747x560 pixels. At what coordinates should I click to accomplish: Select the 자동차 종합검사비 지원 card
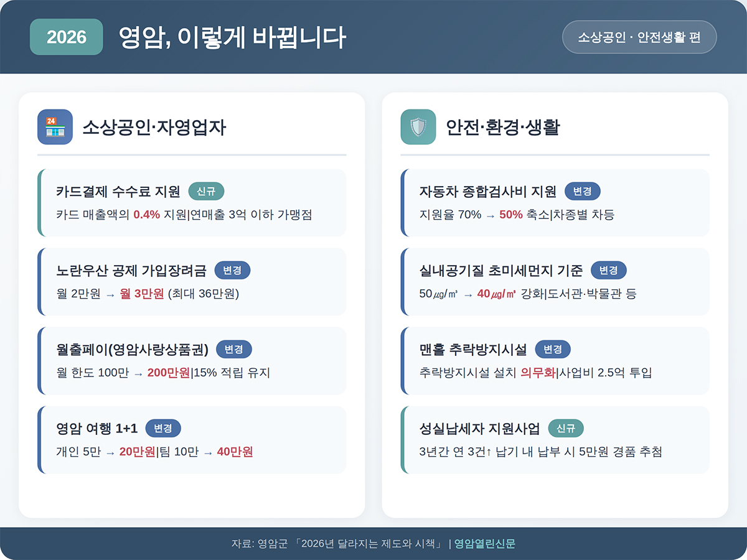click(x=555, y=203)
